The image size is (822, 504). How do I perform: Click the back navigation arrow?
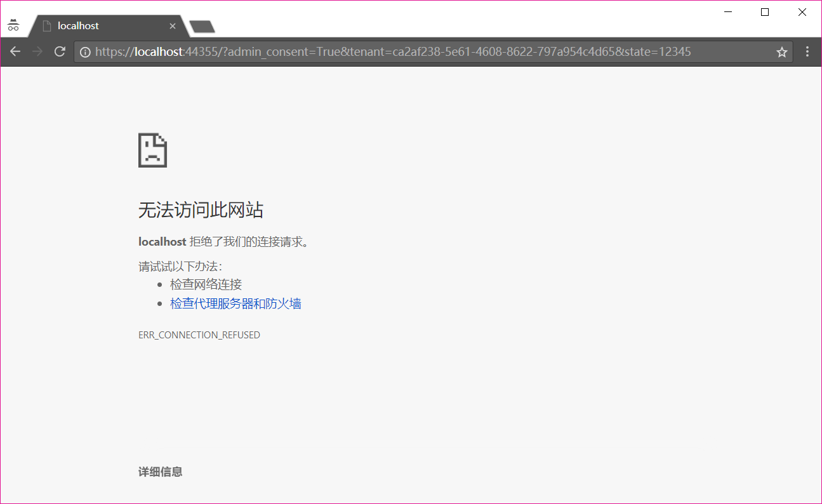[x=15, y=51]
